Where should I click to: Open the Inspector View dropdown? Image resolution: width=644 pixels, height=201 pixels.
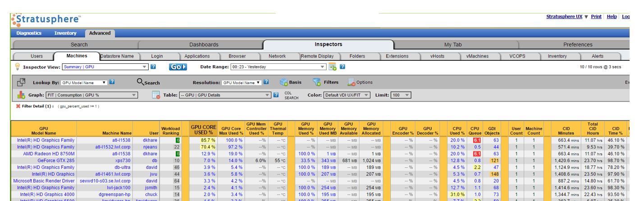click(x=105, y=67)
